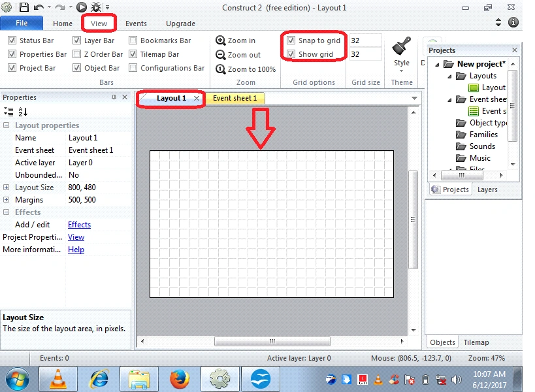Open the Music folder

pos(473,158)
